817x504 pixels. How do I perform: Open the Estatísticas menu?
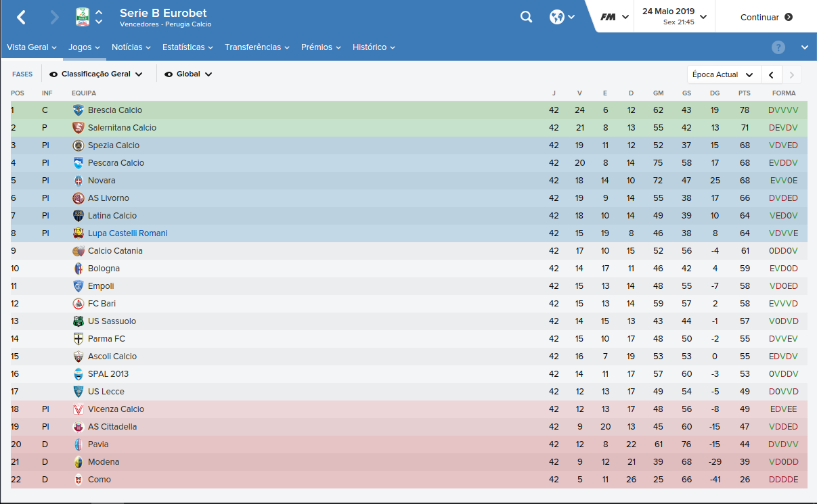click(x=187, y=47)
